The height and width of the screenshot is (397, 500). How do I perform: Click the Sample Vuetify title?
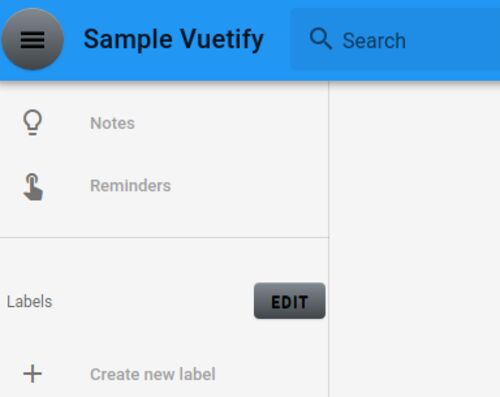[x=173, y=39]
